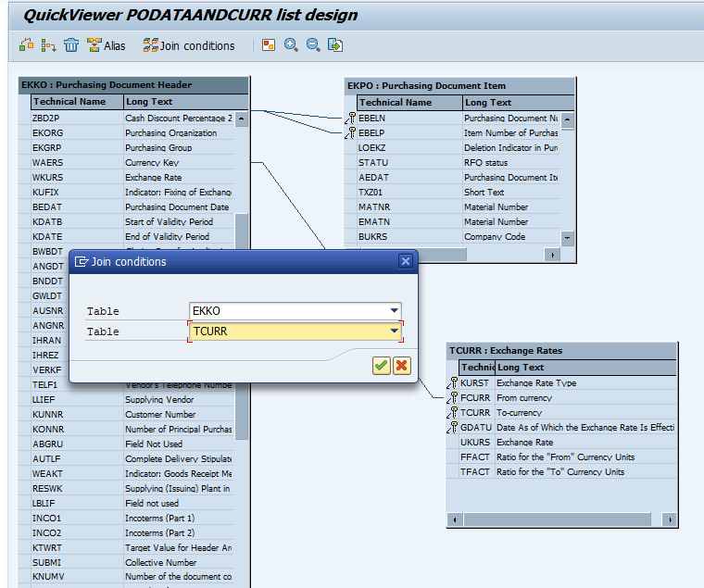
Task: Click left arrow of TCURR horizontal scrollbar
Action: [455, 519]
